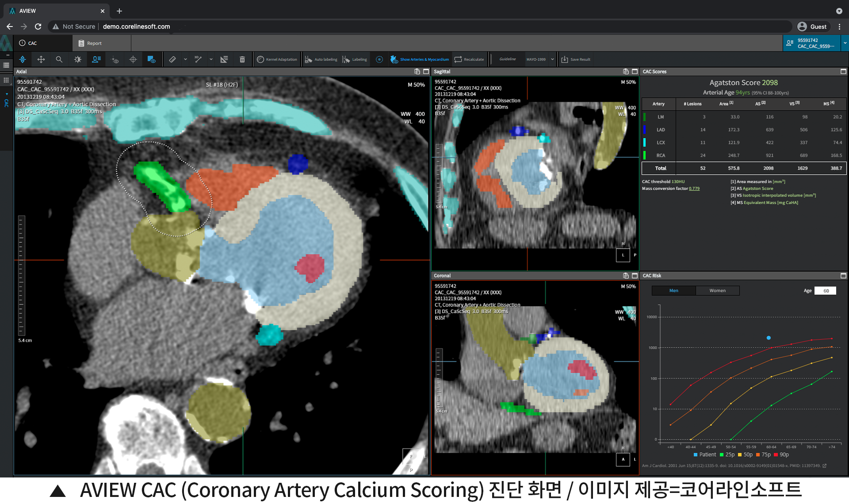
Task: Select the RCA artery row
Action: [744, 156]
